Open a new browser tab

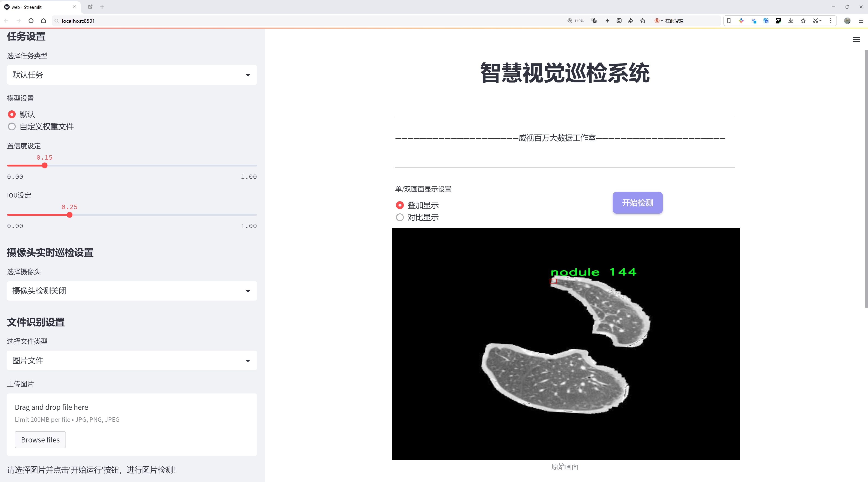[x=102, y=7]
